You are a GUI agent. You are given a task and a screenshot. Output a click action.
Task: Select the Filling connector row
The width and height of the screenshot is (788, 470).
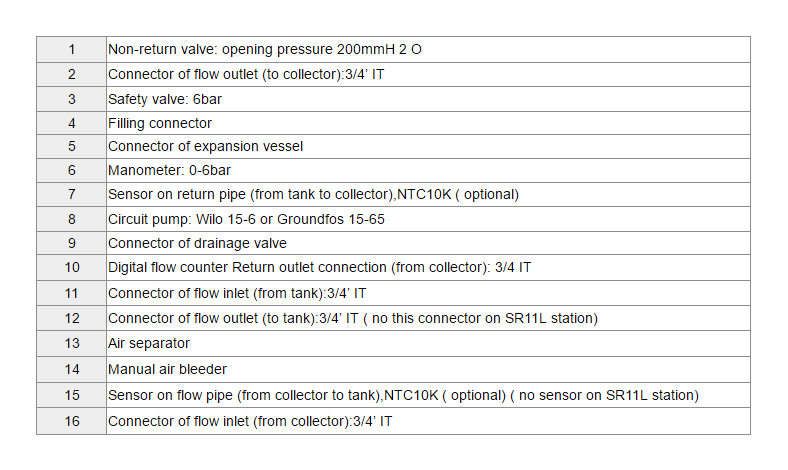pos(160,123)
